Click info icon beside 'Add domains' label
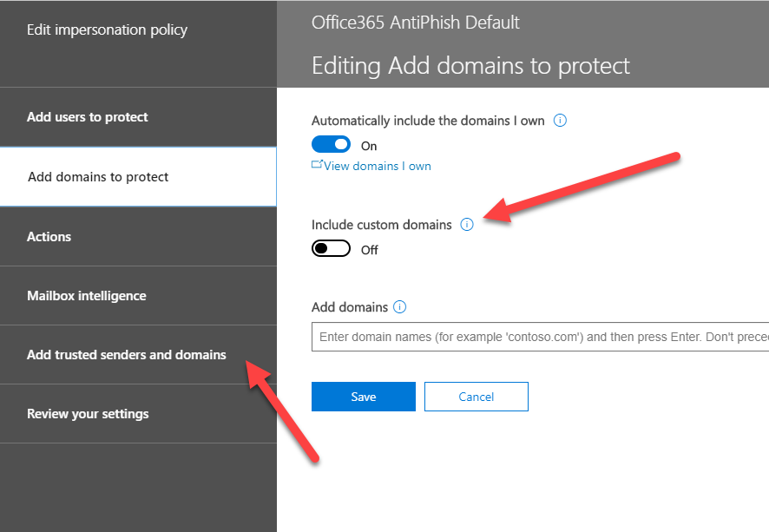 tap(399, 307)
